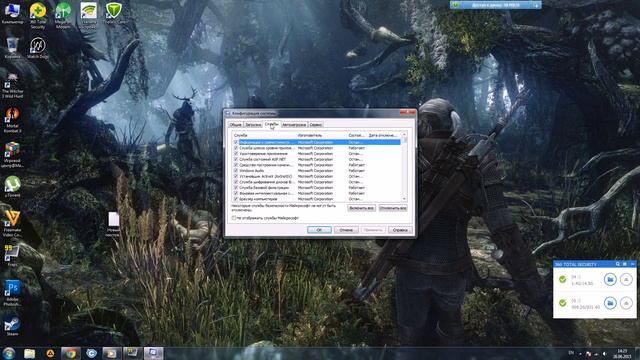Expand the dropdown arrow on top notification bar
This screenshot has height=360, width=640.
536,5
